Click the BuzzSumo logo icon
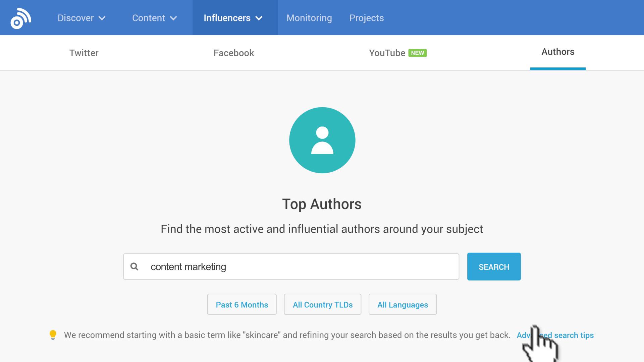 pyautogui.click(x=21, y=18)
